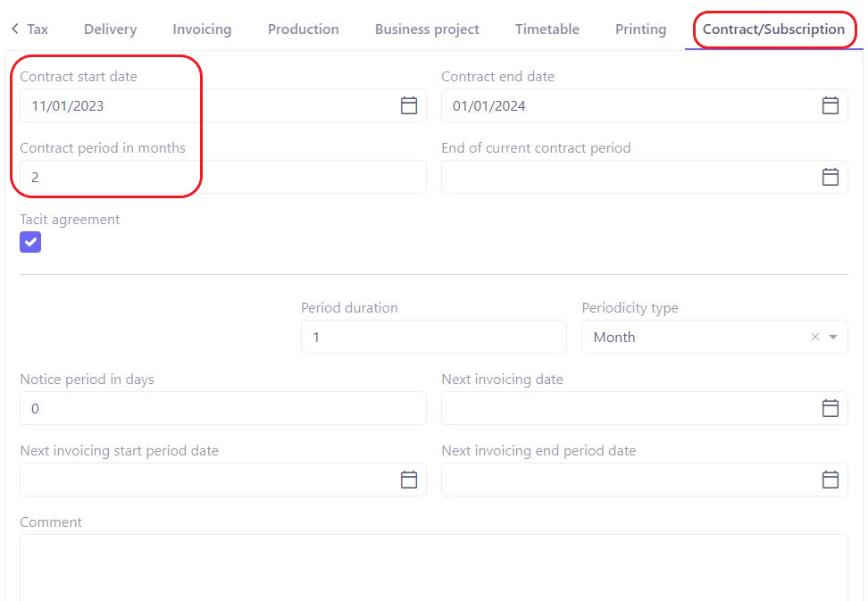The width and height of the screenshot is (868, 601).
Task: Switch to the Delivery tab
Action: pos(110,29)
